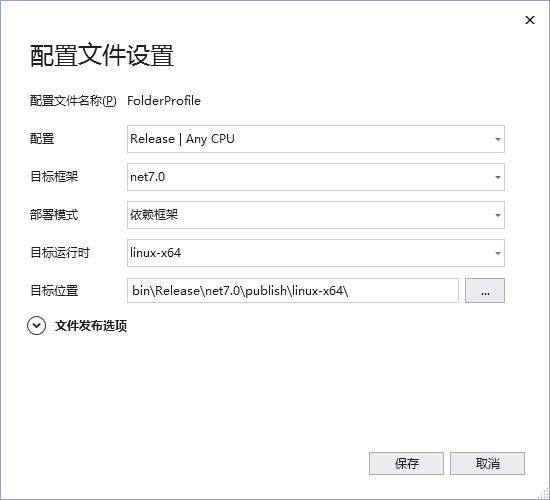The height and width of the screenshot is (500, 550).
Task: Open the Release | Any CPU dropdown
Action: 316,139
